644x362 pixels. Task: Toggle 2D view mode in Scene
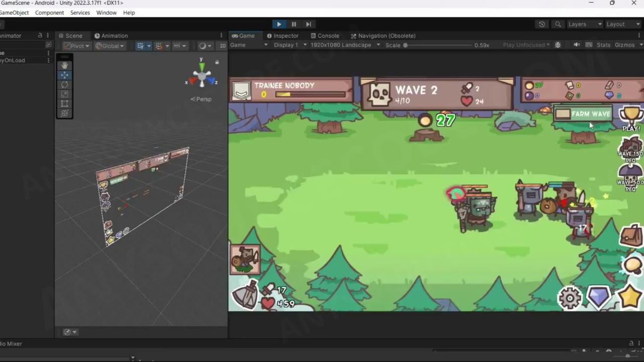coord(222,46)
